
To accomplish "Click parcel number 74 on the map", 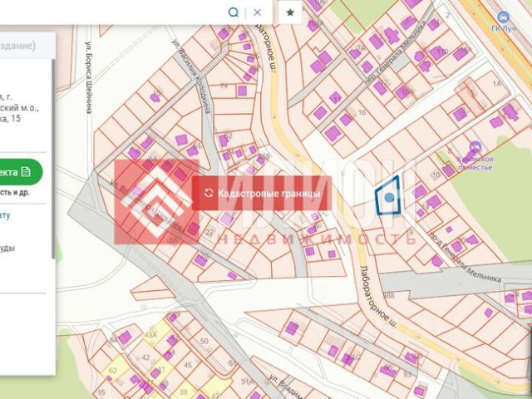I will point(224,86).
